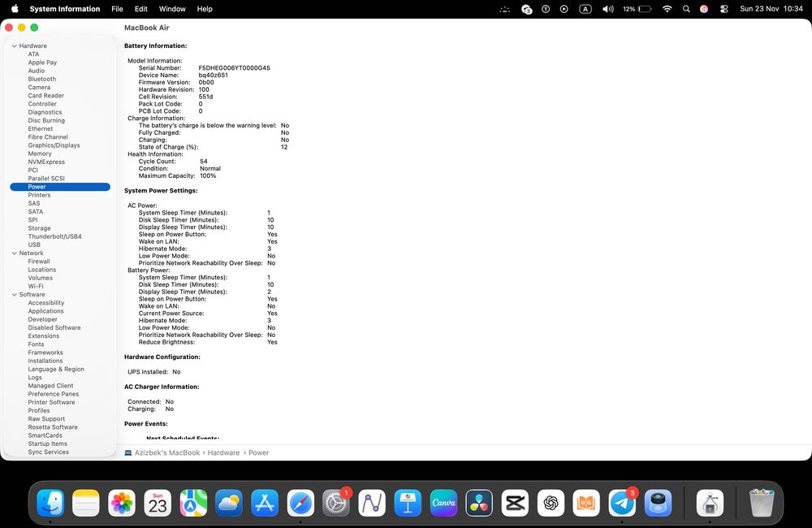The height and width of the screenshot is (528, 812).
Task: Open the File menu
Action: tap(117, 9)
